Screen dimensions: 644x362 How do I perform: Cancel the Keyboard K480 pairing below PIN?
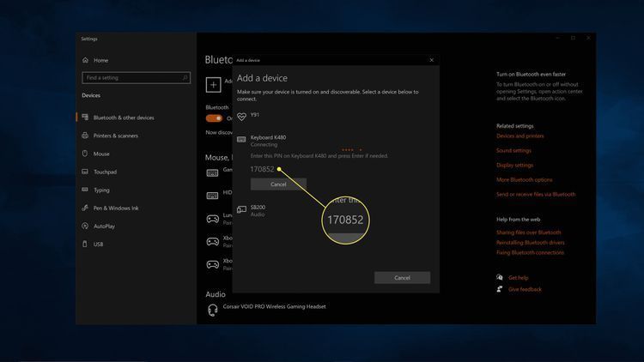(x=278, y=184)
